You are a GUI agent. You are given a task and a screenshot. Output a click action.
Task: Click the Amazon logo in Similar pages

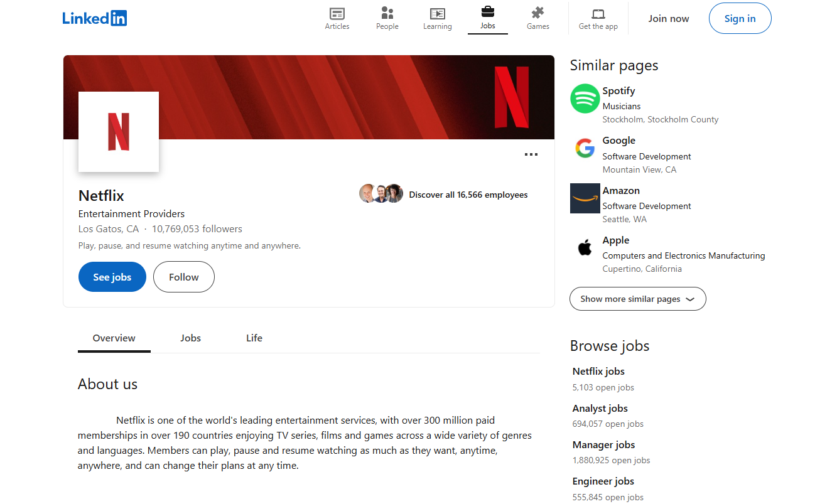click(585, 198)
